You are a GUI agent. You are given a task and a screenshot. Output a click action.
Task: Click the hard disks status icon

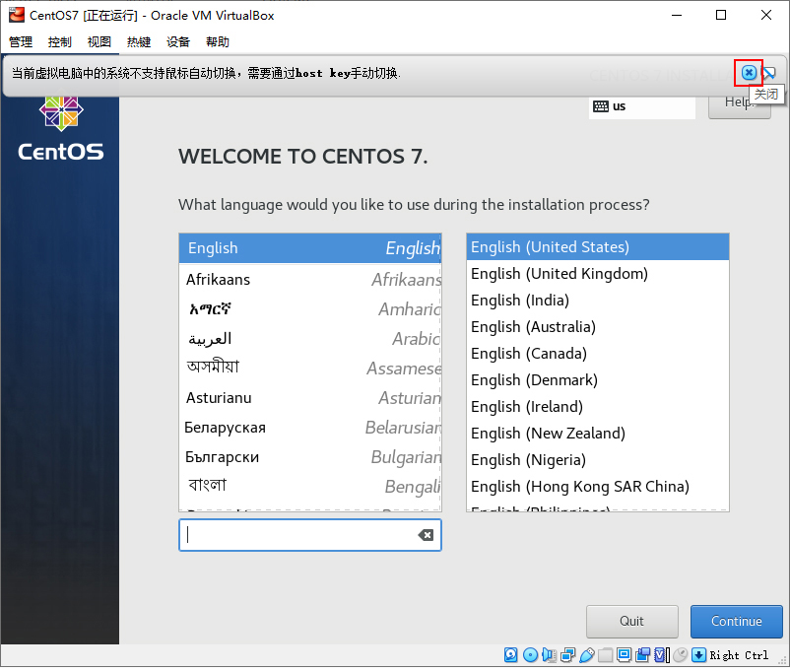[510, 654]
